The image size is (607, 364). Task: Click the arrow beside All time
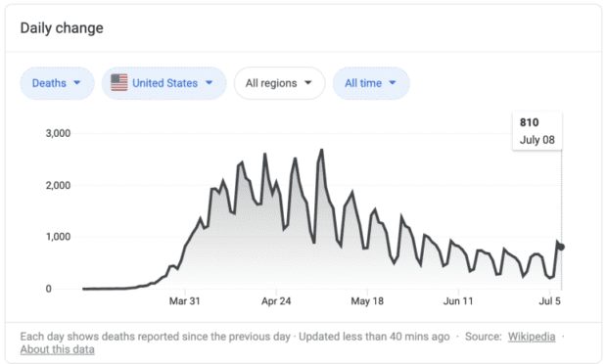pos(393,83)
